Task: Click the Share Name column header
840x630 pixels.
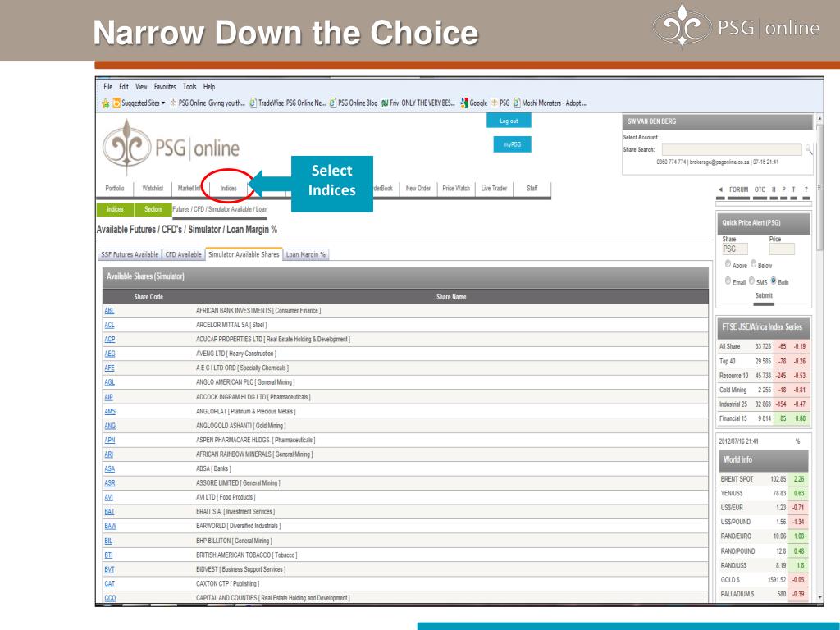Action: tap(451, 297)
